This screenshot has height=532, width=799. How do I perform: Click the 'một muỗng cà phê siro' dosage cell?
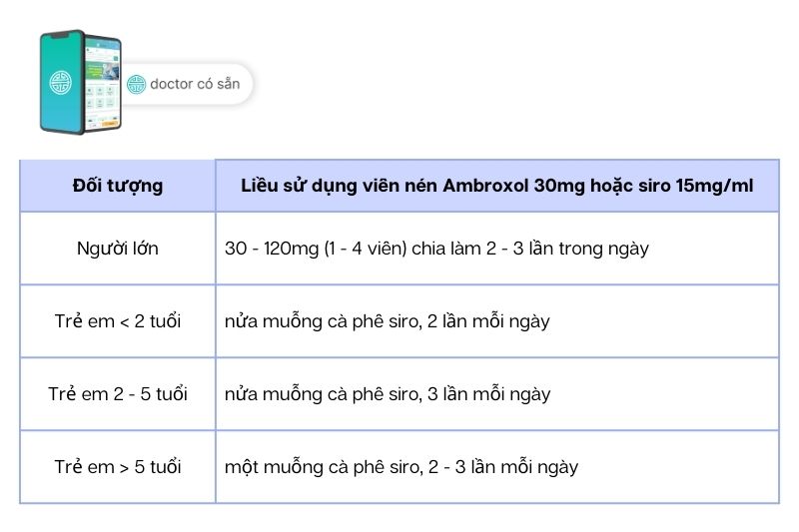(401, 467)
